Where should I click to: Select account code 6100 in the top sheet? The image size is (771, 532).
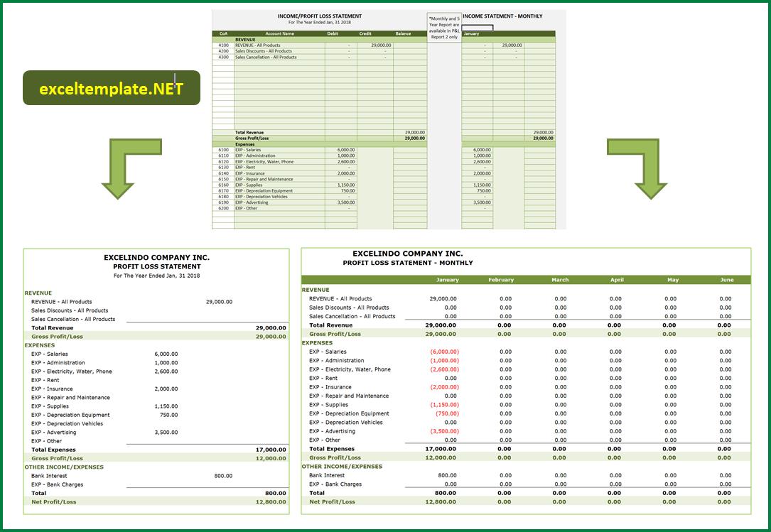pos(224,150)
